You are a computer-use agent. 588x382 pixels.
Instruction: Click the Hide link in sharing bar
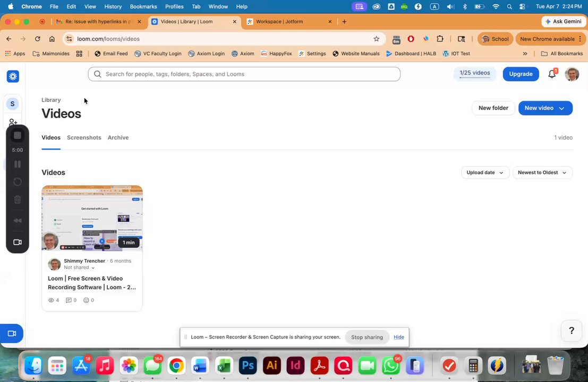(398, 337)
